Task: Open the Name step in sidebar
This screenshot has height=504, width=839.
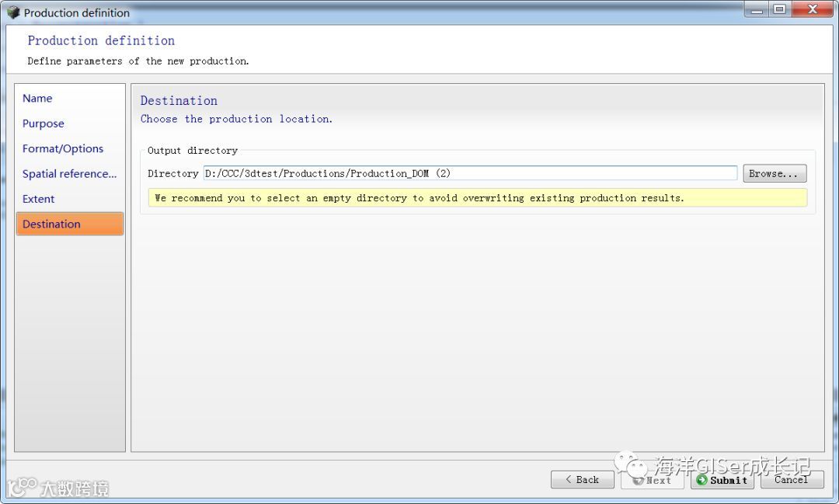Action: [37, 99]
